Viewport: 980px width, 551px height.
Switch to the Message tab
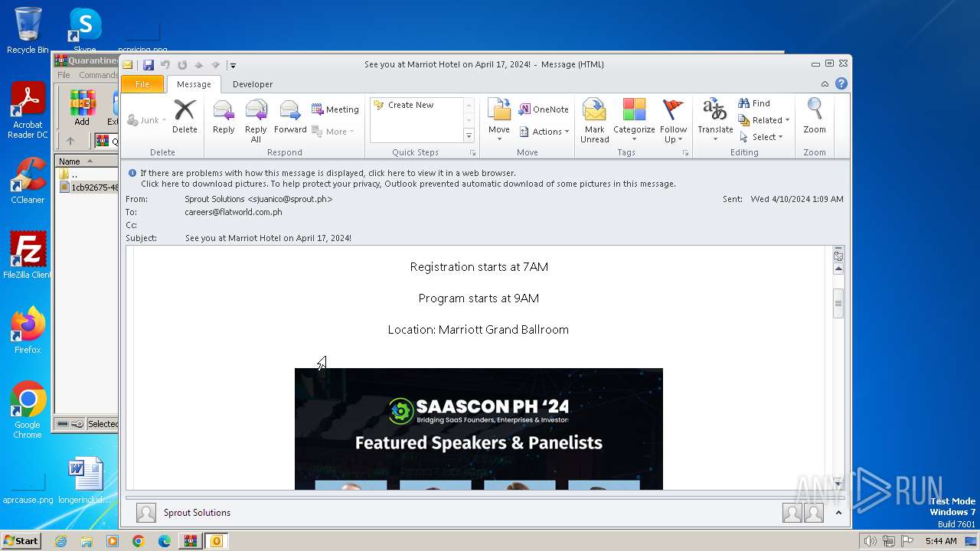(x=194, y=84)
